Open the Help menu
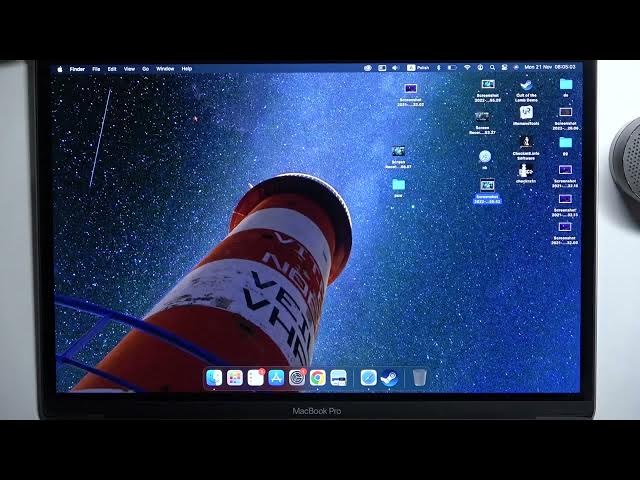Image resolution: width=640 pixels, height=480 pixels. pyautogui.click(x=187, y=69)
